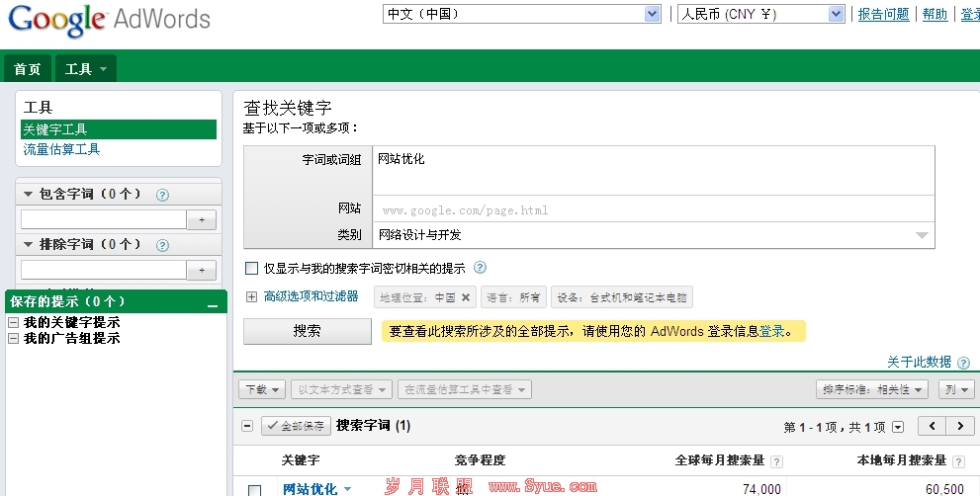The width and height of the screenshot is (980, 496).
Task: Sort by 全球每月搜索量 column header
Action: [x=720, y=460]
